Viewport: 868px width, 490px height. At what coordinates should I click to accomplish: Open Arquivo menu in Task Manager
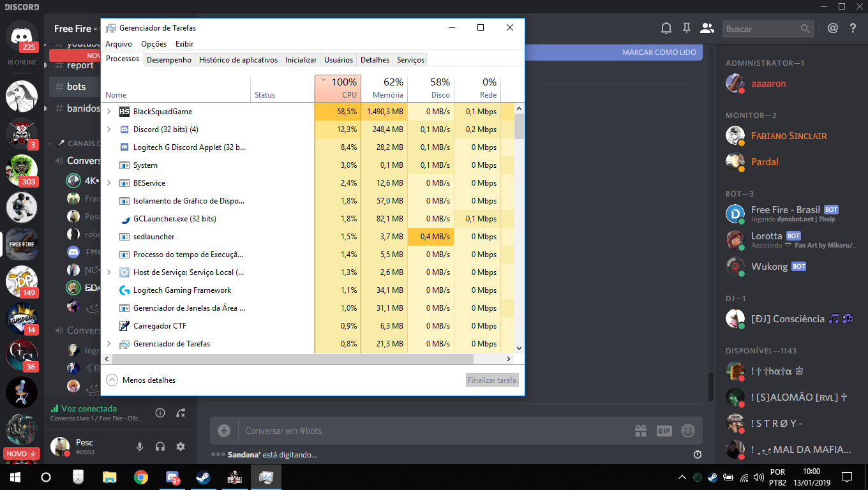pyautogui.click(x=119, y=44)
